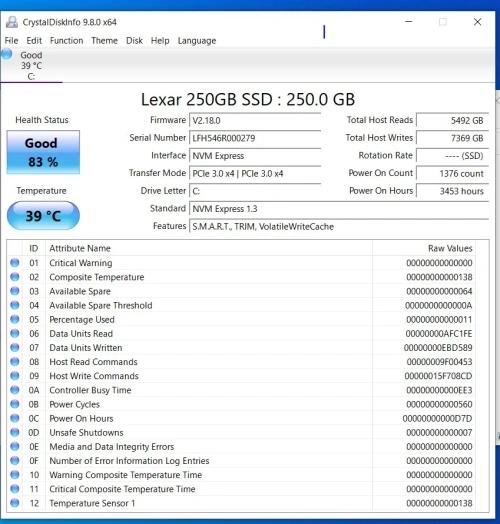This screenshot has height=524, width=500.
Task: Click the status dot for Composite Temperature
Action: pyautogui.click(x=15, y=277)
